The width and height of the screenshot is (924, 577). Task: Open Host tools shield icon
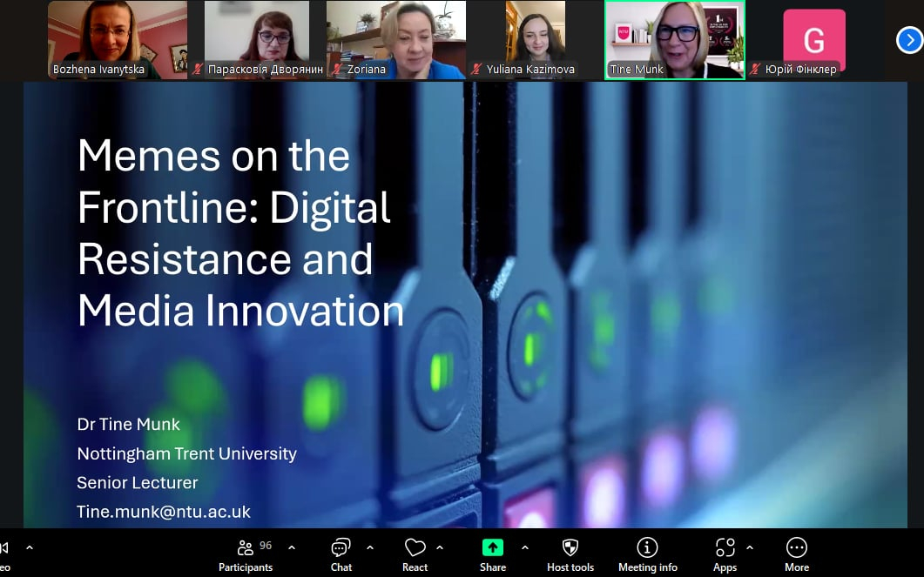tap(570, 554)
